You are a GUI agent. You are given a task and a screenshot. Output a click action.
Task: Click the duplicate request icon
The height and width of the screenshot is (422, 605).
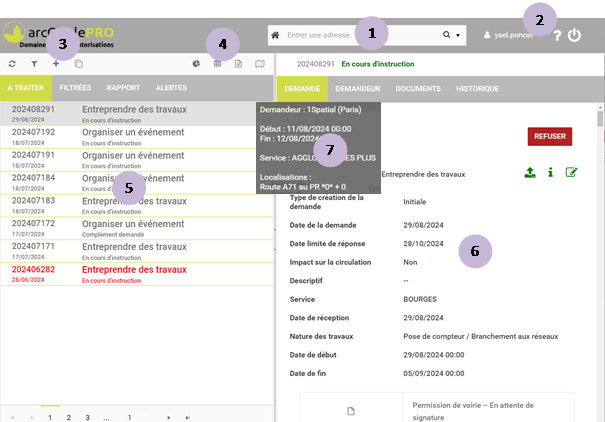click(79, 63)
